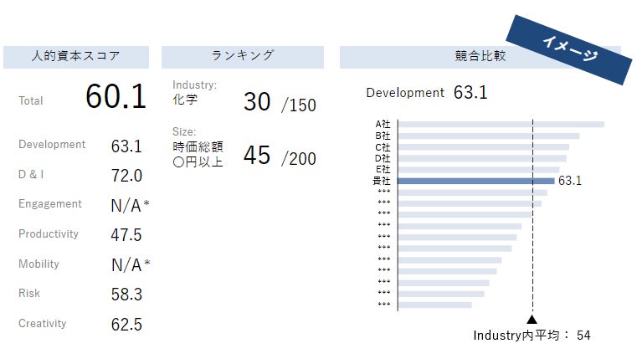Select the Risk score 58.3
The image size is (637, 364).
tap(126, 295)
